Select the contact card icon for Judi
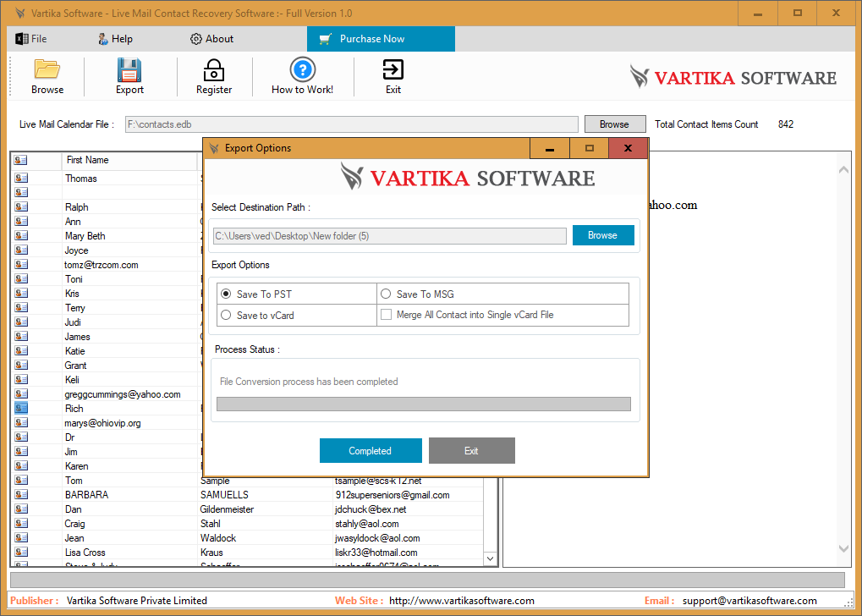The width and height of the screenshot is (862, 616). pos(21,322)
